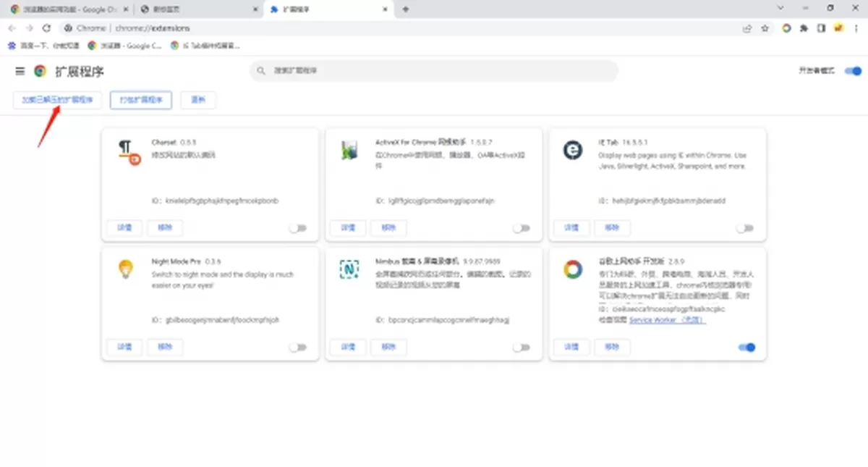
Task: Remove the Charset extension via 移除
Action: pyautogui.click(x=166, y=227)
